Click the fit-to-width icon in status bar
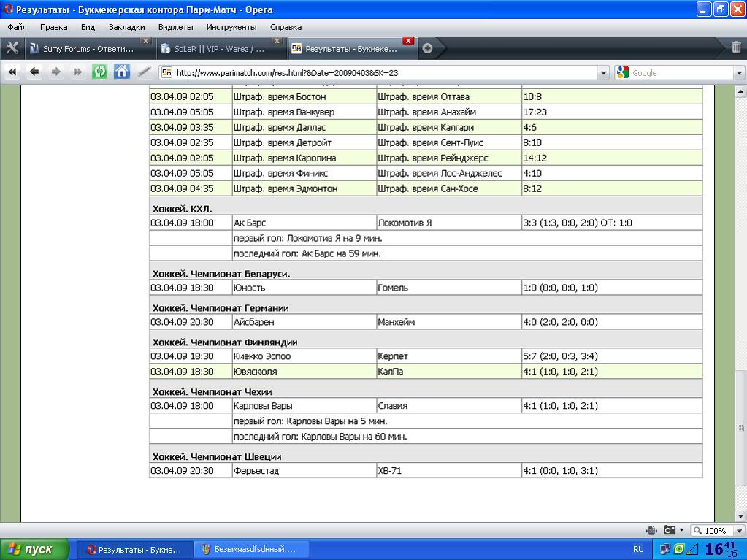The image size is (747, 560). point(651,530)
